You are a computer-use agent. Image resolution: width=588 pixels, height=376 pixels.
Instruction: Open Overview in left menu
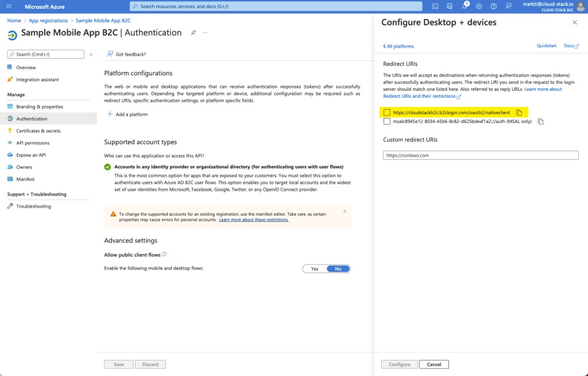coord(26,68)
